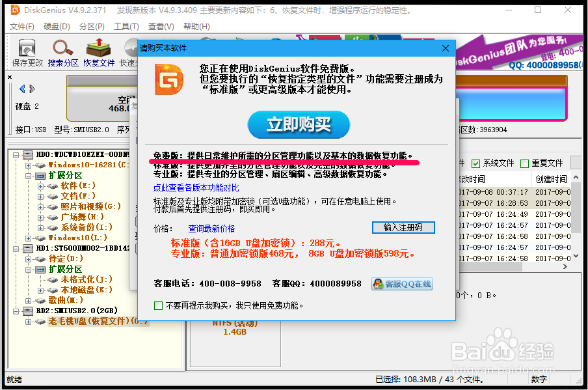Select file row dated 2017-09-08 00:37:17
Viewport: 588px width, 390px height.
click(x=514, y=192)
